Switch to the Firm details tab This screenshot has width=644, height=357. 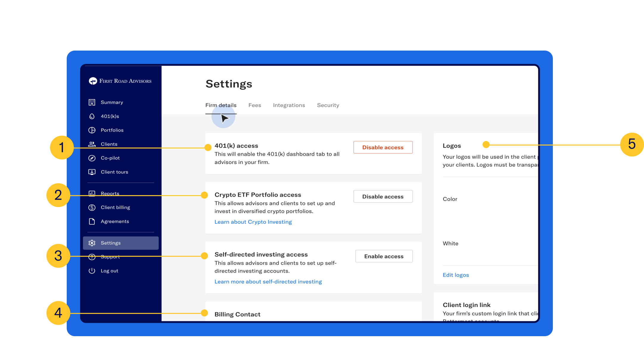[x=221, y=105]
